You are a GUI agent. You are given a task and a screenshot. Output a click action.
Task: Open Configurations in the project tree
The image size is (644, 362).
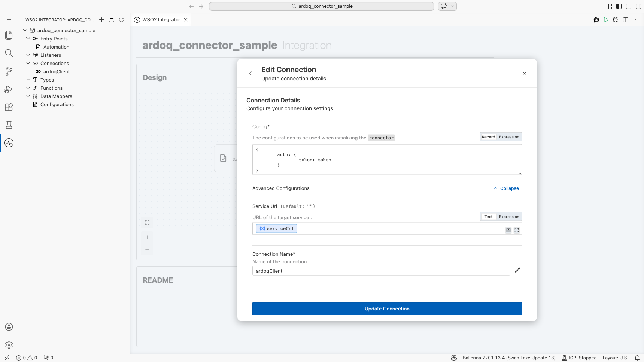tap(57, 104)
